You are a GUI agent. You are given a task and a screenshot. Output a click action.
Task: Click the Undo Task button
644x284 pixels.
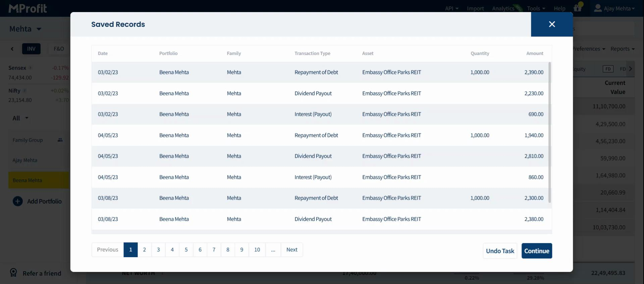point(500,251)
